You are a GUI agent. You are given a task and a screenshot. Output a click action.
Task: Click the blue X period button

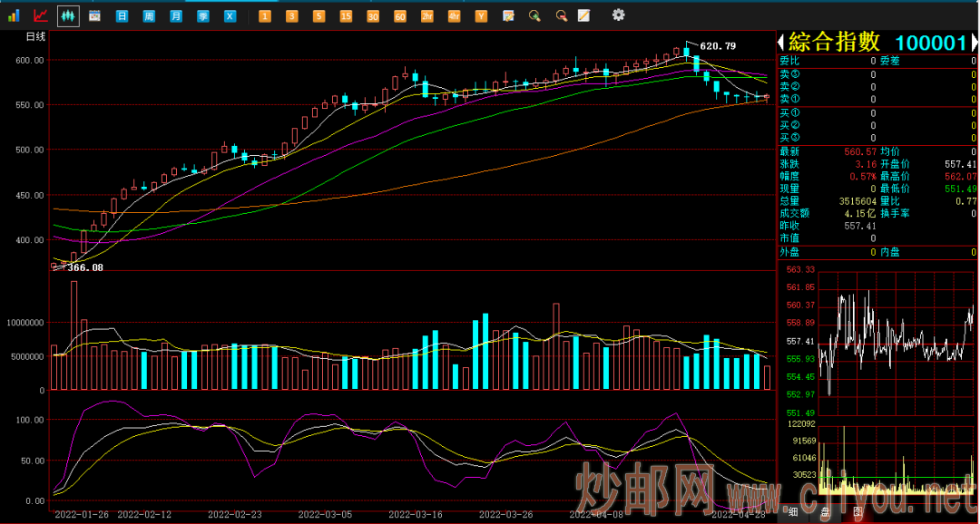point(230,16)
